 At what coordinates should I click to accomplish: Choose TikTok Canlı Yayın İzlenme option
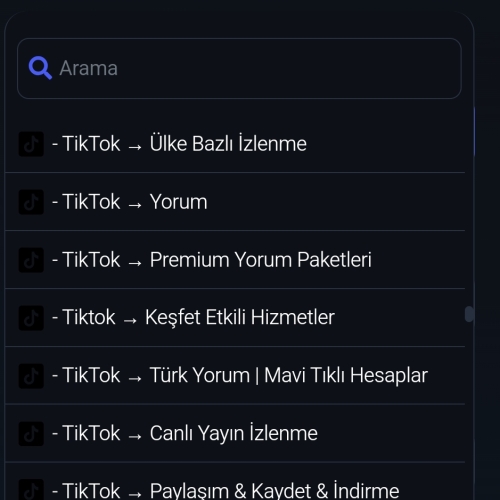click(235, 433)
